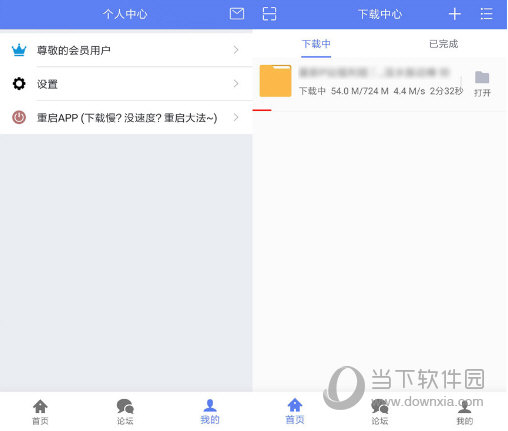Image resolution: width=508 pixels, height=431 pixels.
Task: Click the remaining time 2分32秒
Action: pos(446,91)
